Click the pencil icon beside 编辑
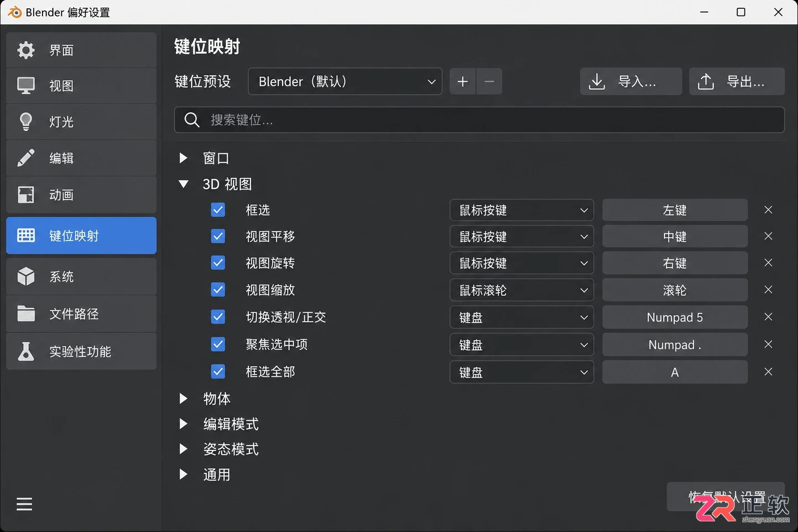The height and width of the screenshot is (532, 798). point(25,158)
